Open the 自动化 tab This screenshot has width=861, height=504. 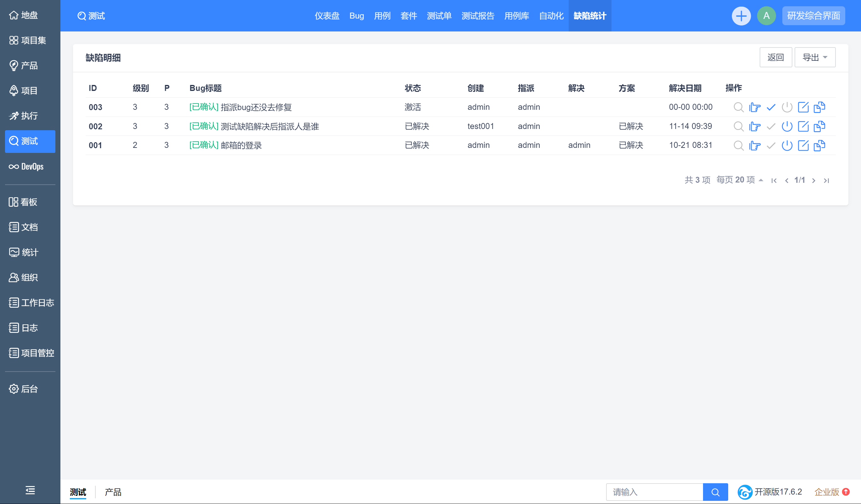tap(551, 16)
